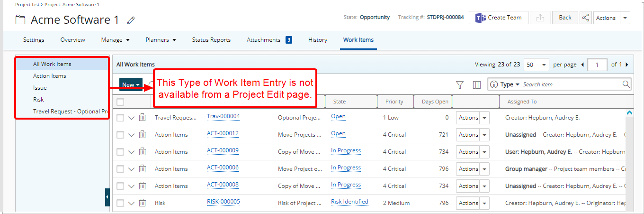Click the Create Team button
Screen dimensions: 644x214
(499, 18)
